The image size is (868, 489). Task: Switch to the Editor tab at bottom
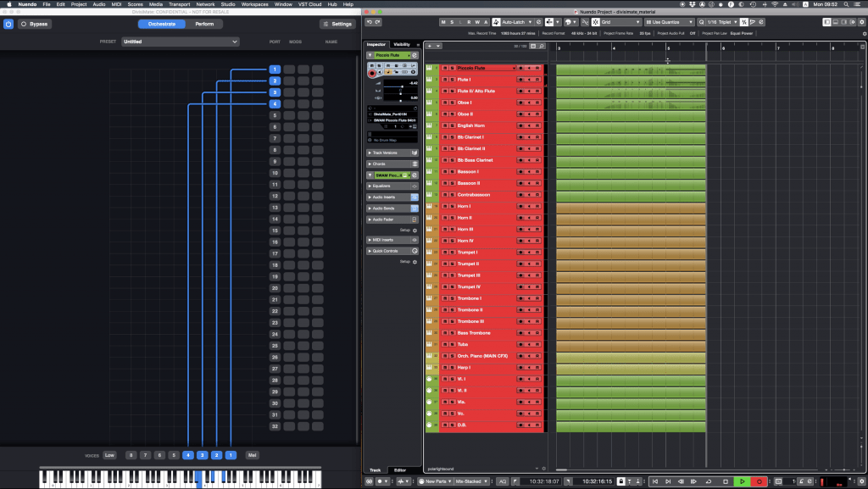400,470
